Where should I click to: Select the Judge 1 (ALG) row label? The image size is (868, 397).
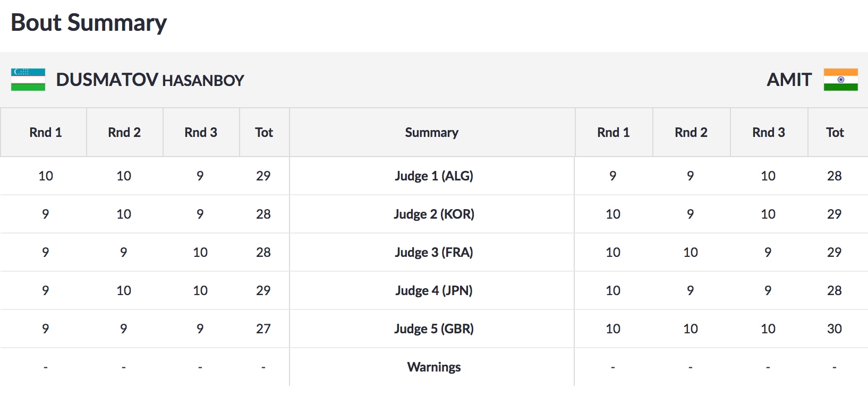pos(433,176)
